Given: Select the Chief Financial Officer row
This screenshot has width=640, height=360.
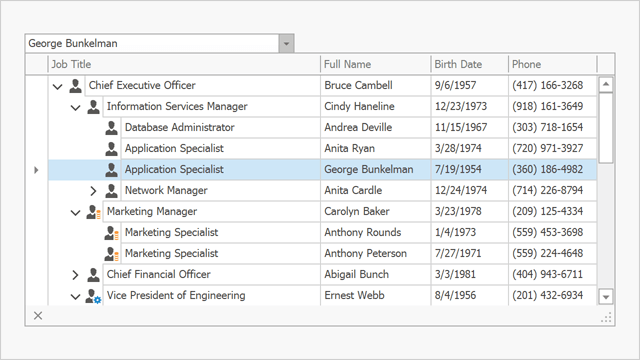Looking at the screenshot, I should (x=322, y=275).
